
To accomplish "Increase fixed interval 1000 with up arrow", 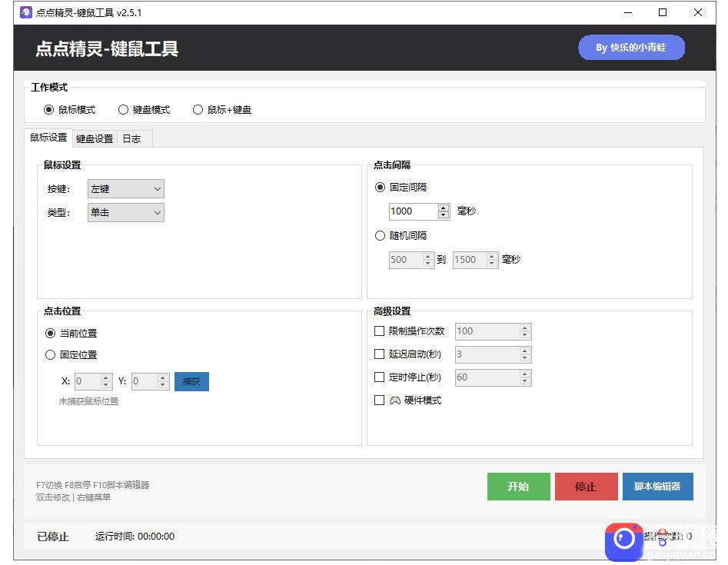I will (444, 208).
